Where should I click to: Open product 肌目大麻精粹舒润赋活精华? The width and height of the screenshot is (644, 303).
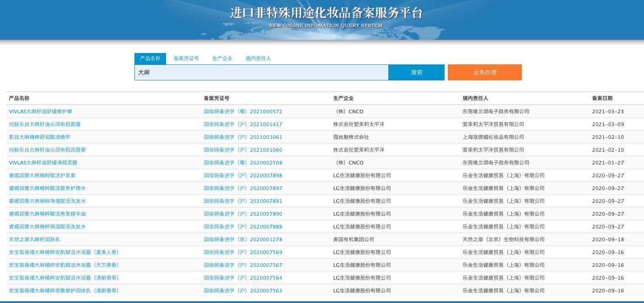tap(39, 137)
